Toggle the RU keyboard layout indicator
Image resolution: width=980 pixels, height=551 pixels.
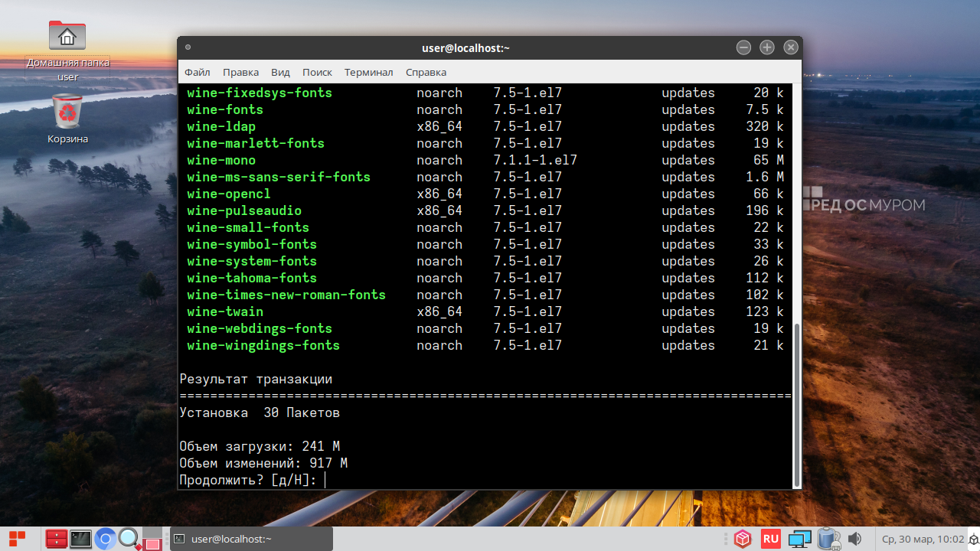(x=770, y=539)
